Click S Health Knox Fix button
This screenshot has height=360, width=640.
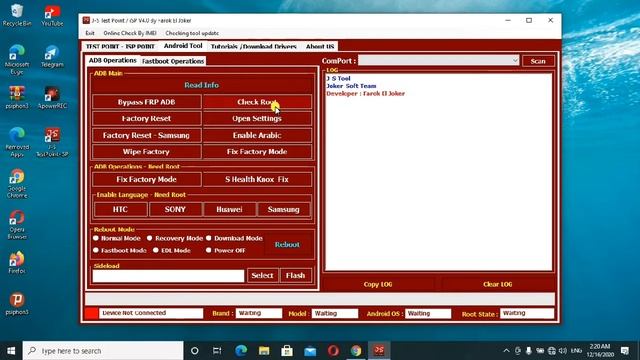(257, 179)
